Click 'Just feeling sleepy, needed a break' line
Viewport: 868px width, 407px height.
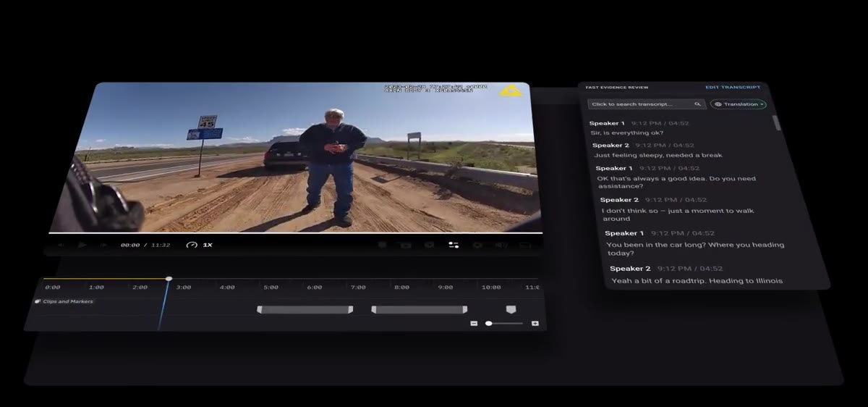658,155
